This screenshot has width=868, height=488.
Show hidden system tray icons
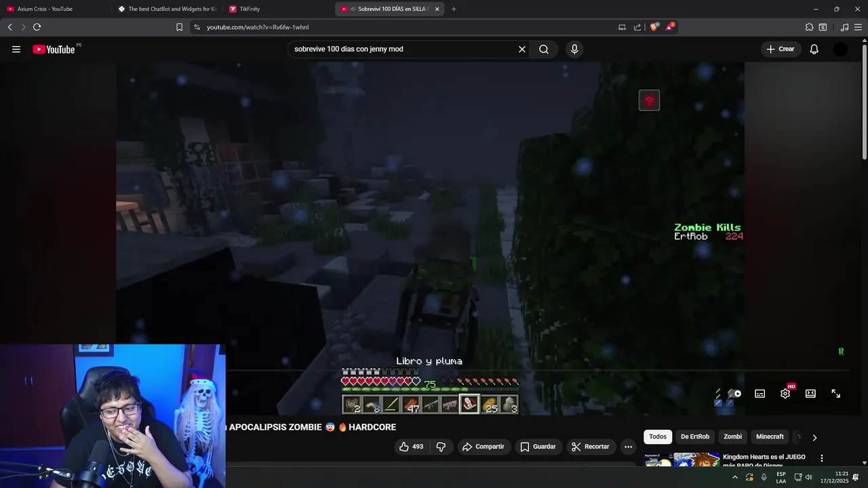coord(735,477)
